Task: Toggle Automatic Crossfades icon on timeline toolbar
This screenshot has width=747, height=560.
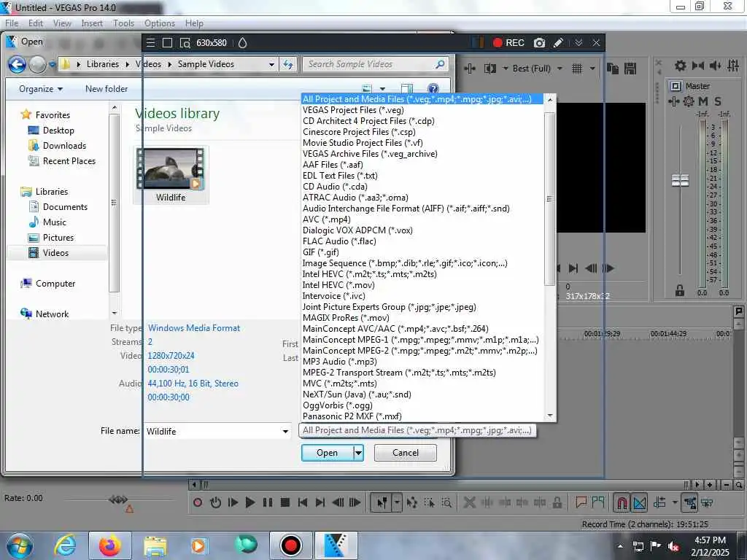Action: [640, 502]
